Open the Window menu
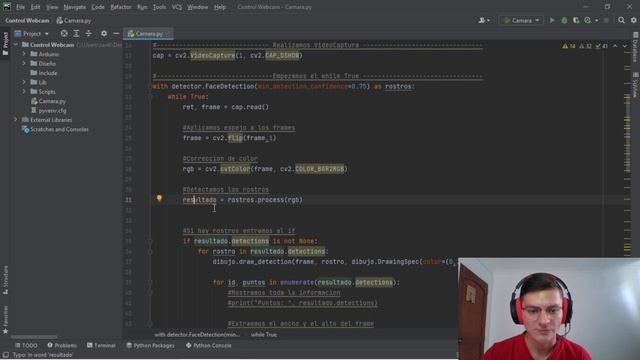The width and height of the screenshot is (640, 360). coord(198,7)
